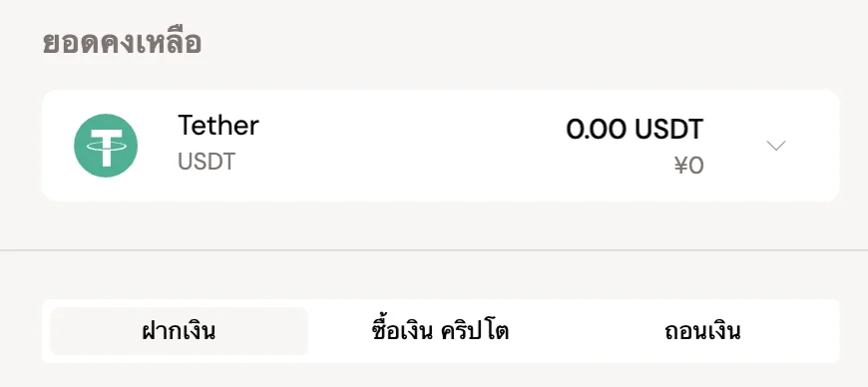Click the 0.00 figure in the balance
The image size is (868, 387).
[x=597, y=130]
